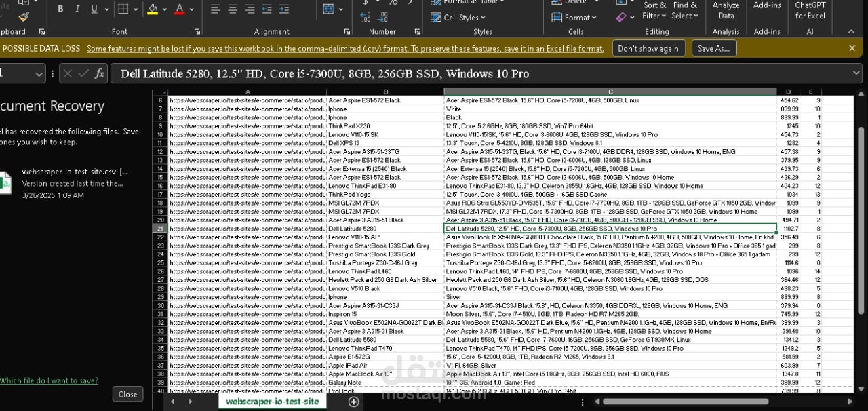868x411 pixels.
Task: Open Merge & Center dropdown arrow
Action: coord(340,9)
